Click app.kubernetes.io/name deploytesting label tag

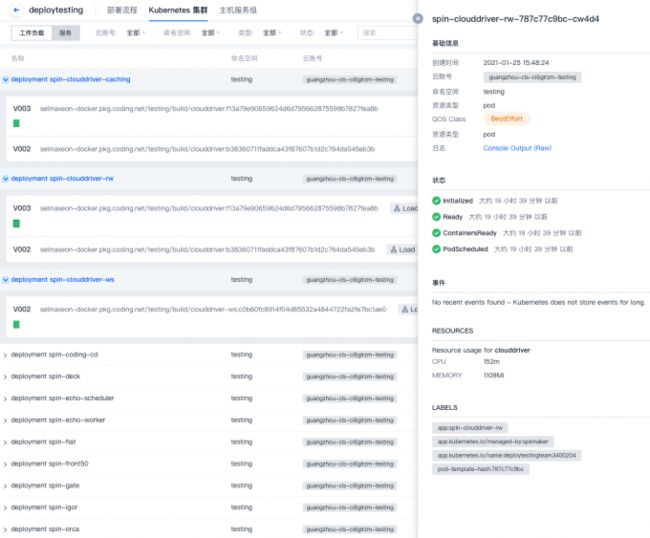point(507,455)
